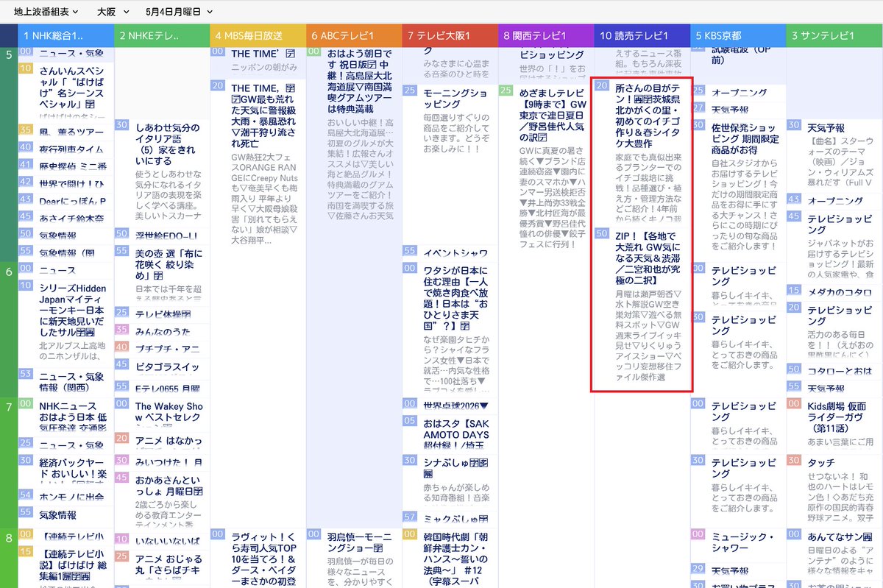Open ワタシが日本に住む理由 program
This screenshot has height=588, width=883.
[x=456, y=298]
